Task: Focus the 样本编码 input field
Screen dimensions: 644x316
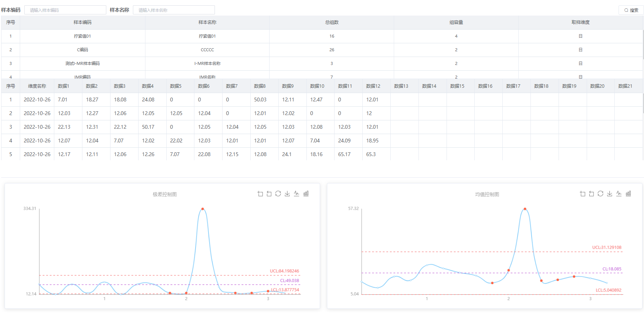Action: pyautogui.click(x=65, y=10)
